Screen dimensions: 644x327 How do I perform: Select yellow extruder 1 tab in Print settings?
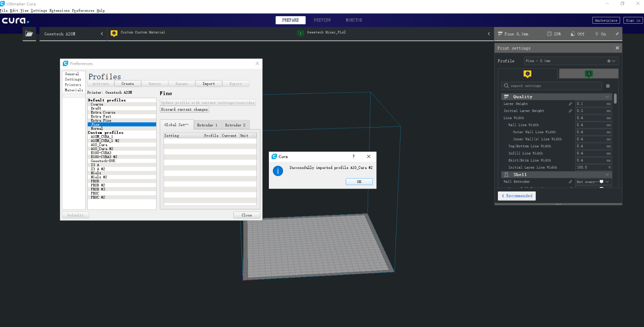[x=528, y=74]
